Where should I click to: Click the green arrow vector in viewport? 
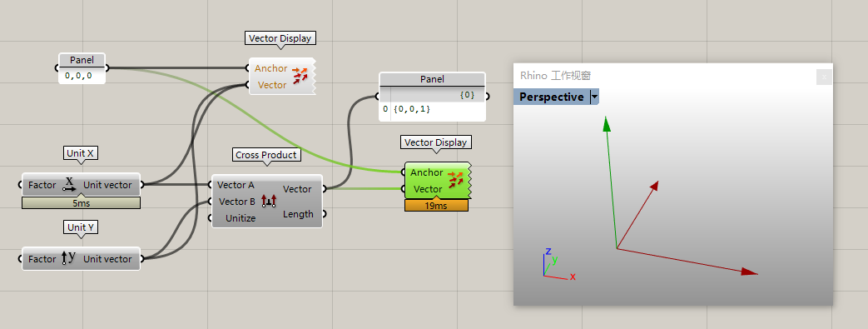point(611,182)
